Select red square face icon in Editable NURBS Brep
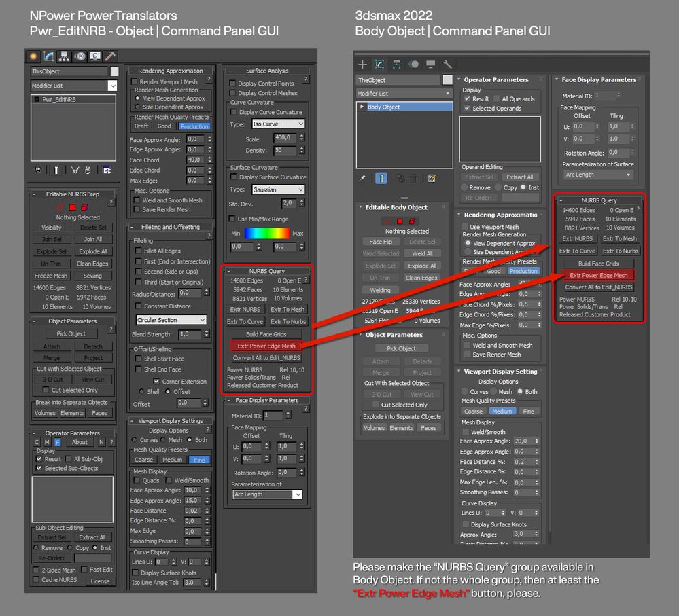This screenshot has width=679, height=616. coord(72,207)
